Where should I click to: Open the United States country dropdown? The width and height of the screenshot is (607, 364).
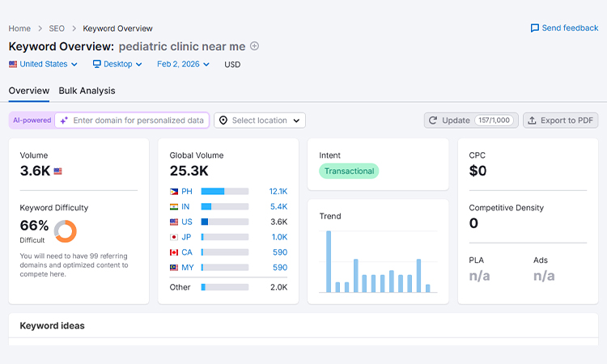pyautogui.click(x=44, y=64)
